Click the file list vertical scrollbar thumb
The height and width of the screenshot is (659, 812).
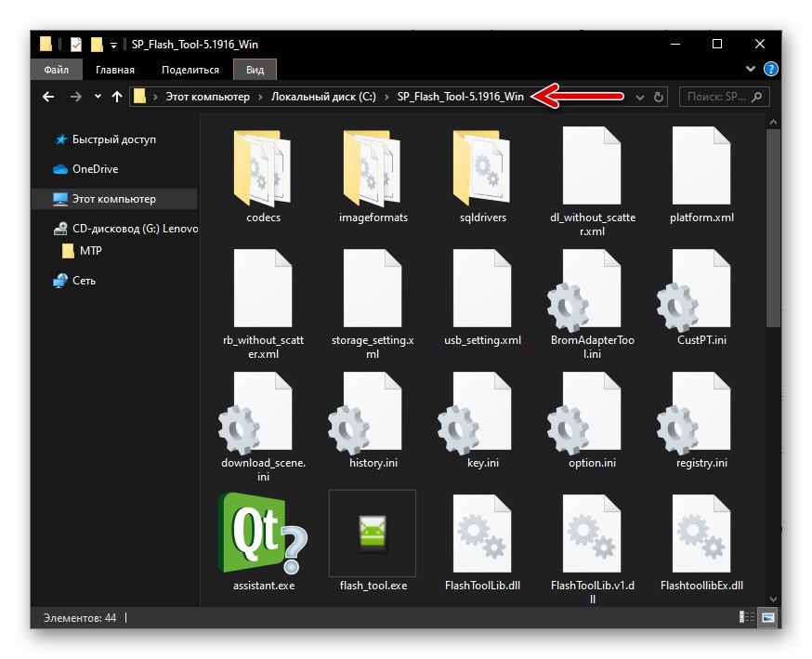tap(773, 228)
